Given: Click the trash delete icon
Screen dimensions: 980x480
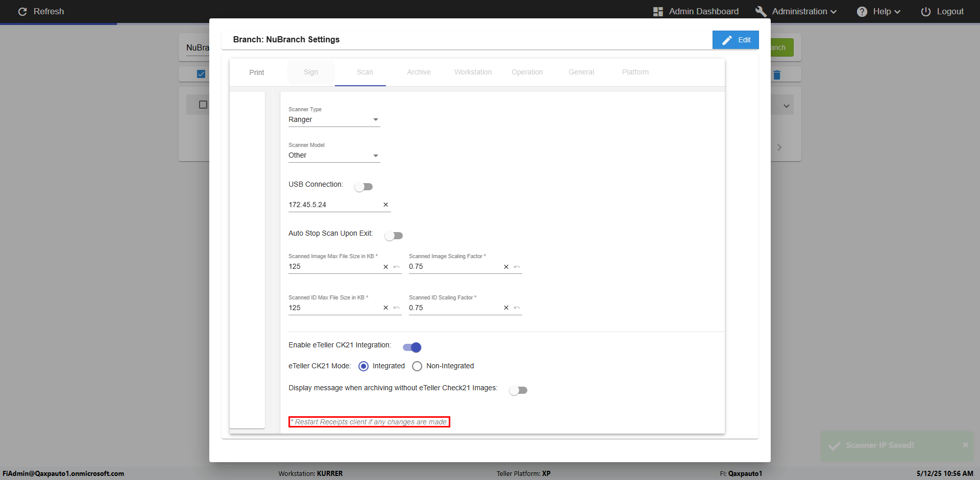Looking at the screenshot, I should (777, 75).
